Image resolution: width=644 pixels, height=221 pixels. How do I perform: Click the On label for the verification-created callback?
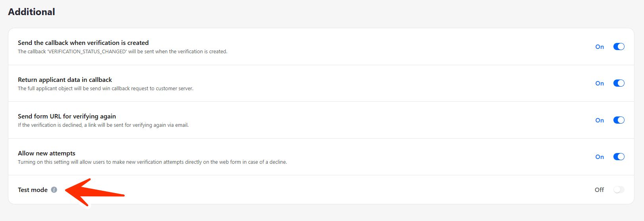point(600,47)
